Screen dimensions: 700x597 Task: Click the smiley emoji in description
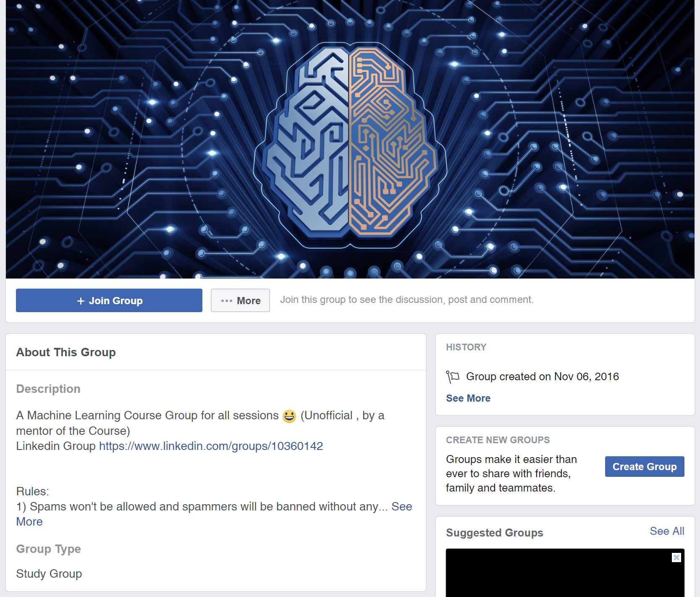[x=289, y=416]
